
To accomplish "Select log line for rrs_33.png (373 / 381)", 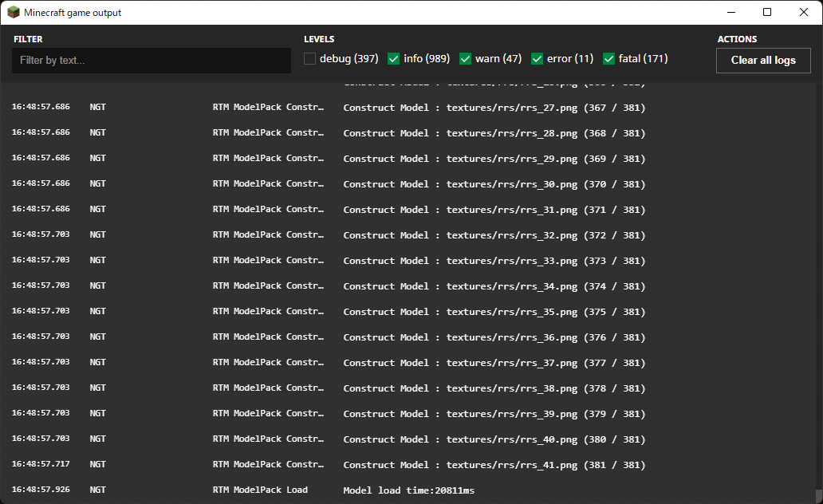I will tap(408, 261).
